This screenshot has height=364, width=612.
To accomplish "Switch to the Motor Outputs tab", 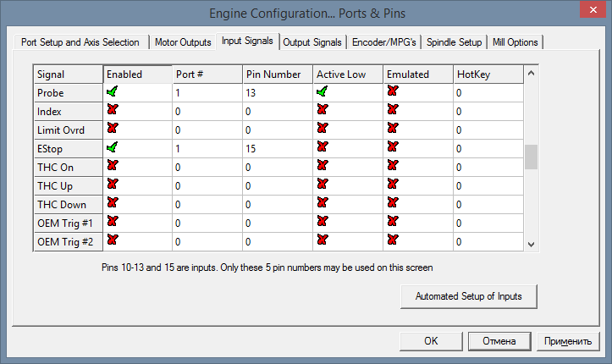I will (185, 41).
